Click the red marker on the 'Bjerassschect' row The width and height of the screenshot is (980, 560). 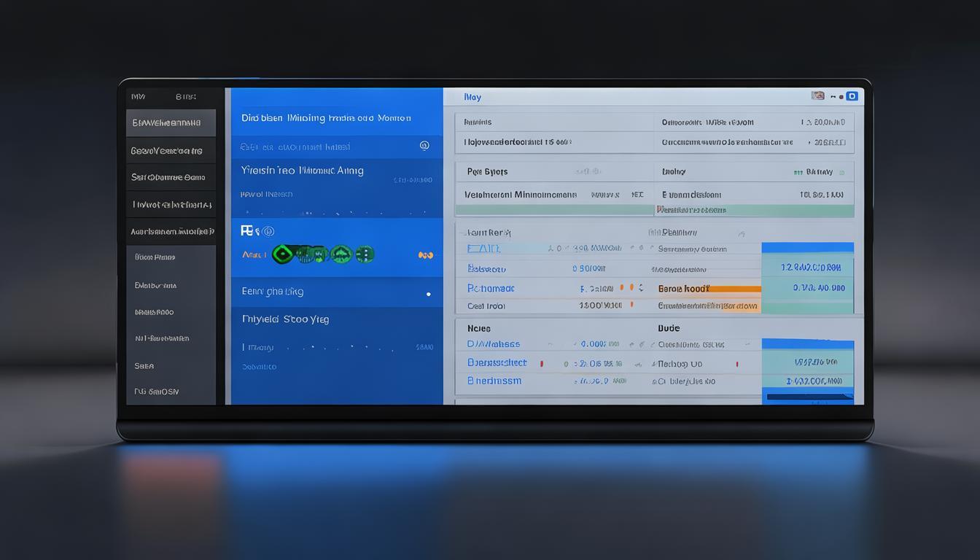[541, 363]
